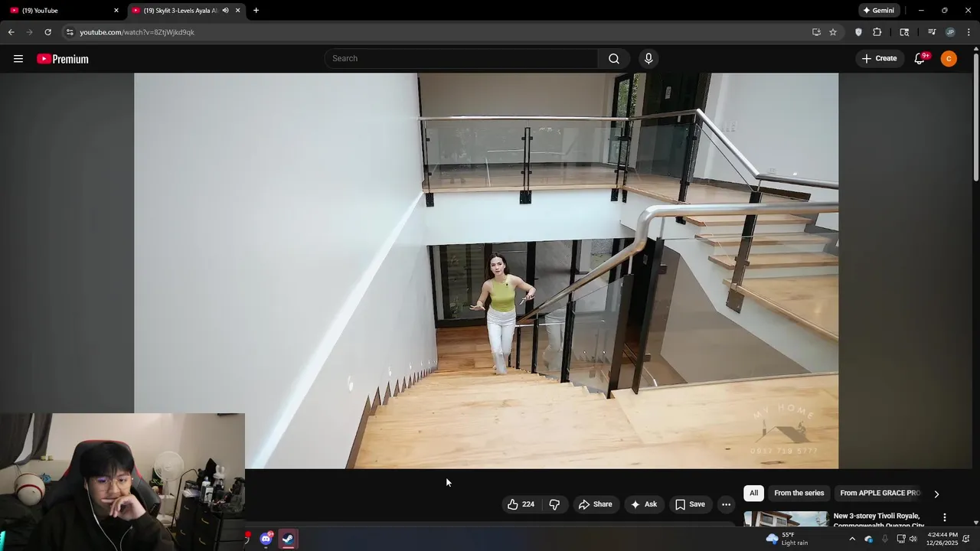Open Tivoli Royale recommended video thumbnail

pos(786,519)
